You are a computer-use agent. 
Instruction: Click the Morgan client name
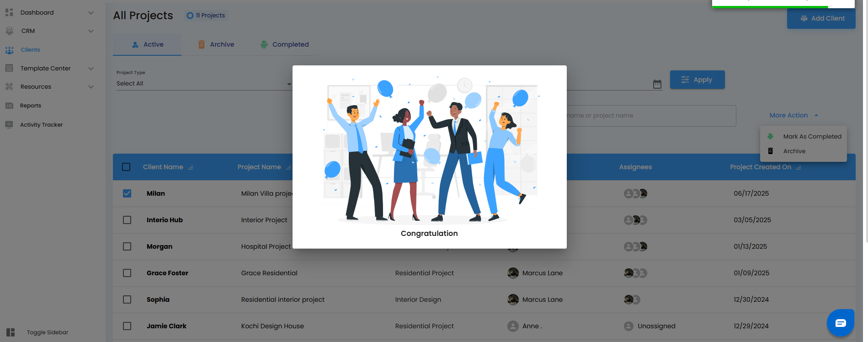click(x=160, y=246)
